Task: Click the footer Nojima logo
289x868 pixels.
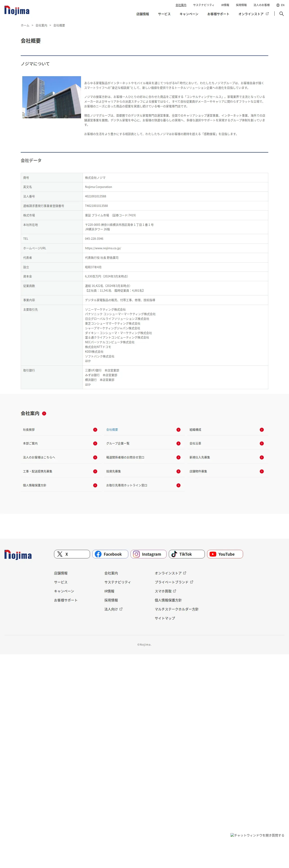Action: (x=18, y=555)
